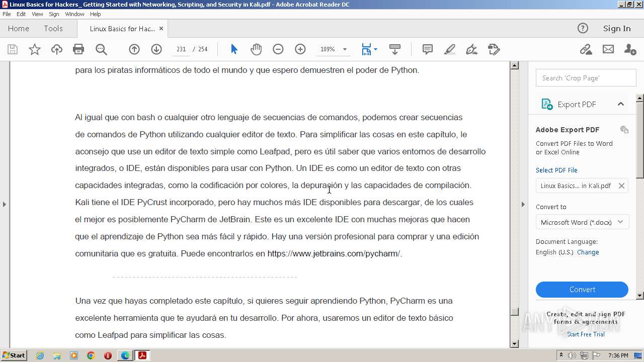Open the View menu
644x362 pixels.
tap(37, 14)
